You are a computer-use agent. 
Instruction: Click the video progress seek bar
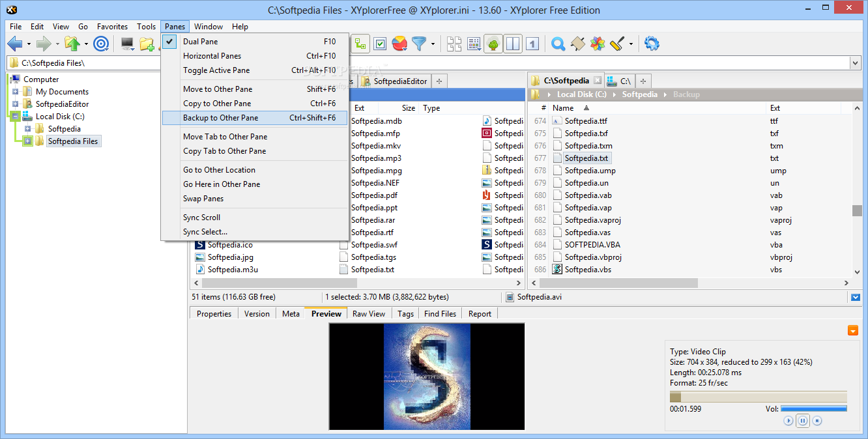[758, 397]
